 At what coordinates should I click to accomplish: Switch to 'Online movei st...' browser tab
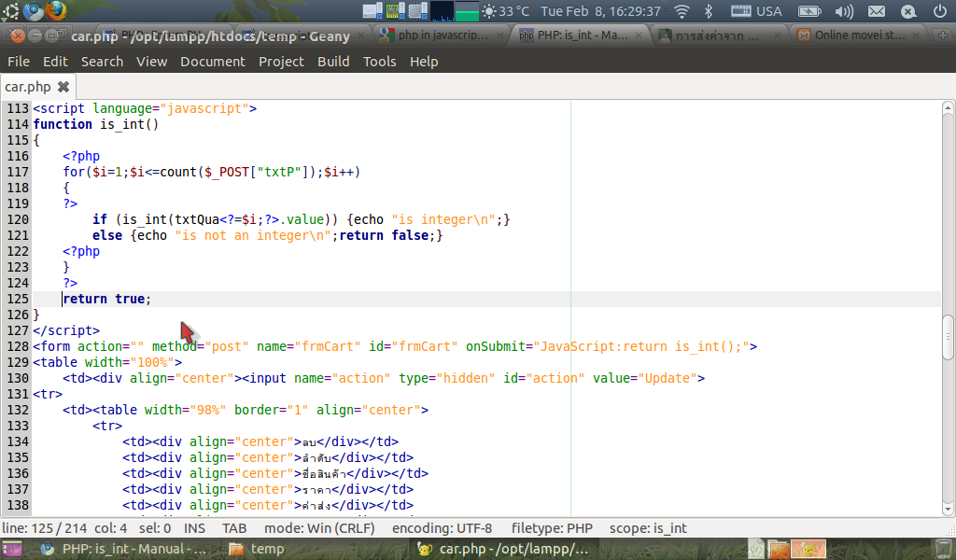point(860,35)
